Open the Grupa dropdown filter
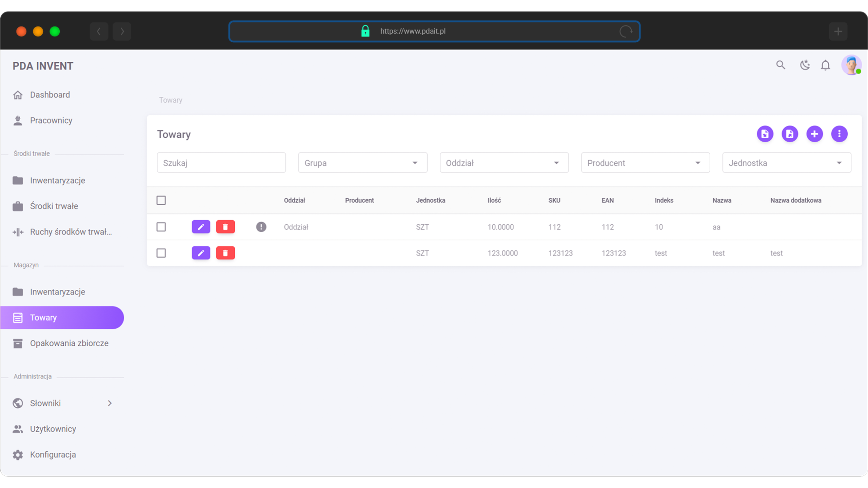Image resolution: width=868 pixels, height=488 pixels. (x=362, y=163)
